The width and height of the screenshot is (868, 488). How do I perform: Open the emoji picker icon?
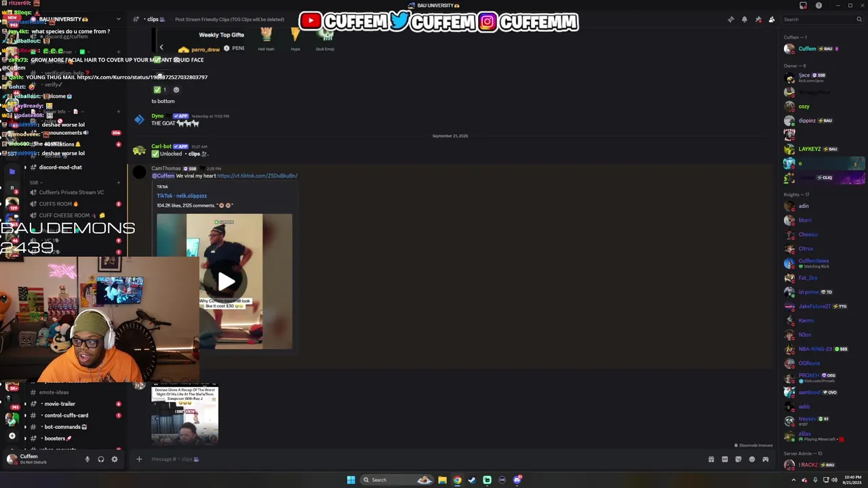point(752,460)
